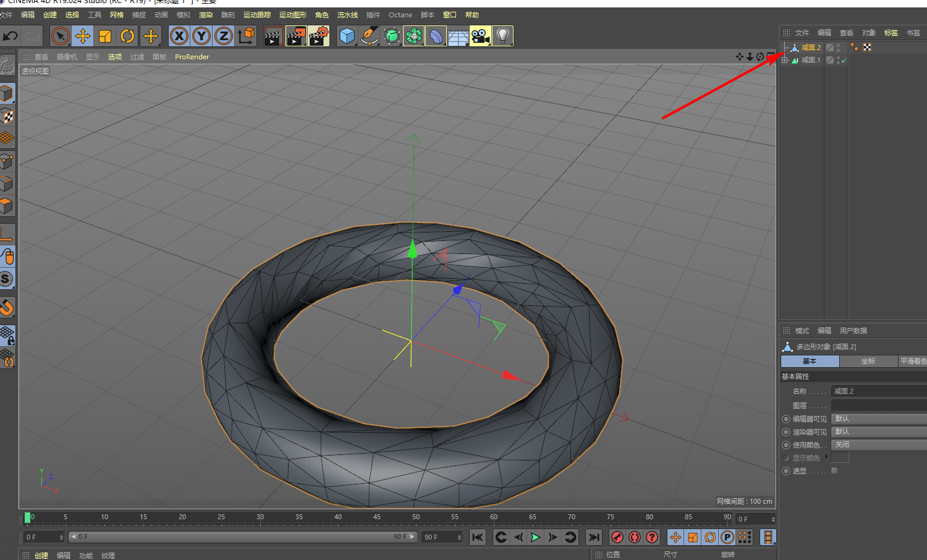Open the spline pen tool
This screenshot has width=927, height=560.
click(x=370, y=36)
